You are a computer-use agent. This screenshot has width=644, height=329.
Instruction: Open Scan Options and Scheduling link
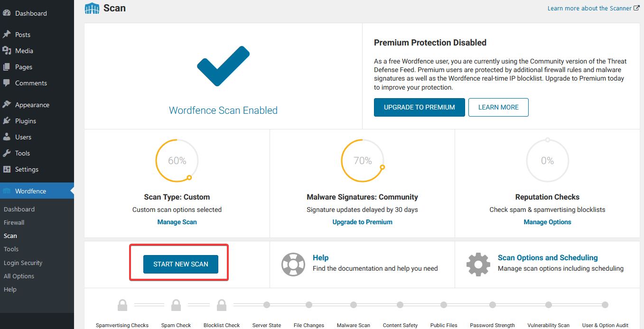(548, 258)
